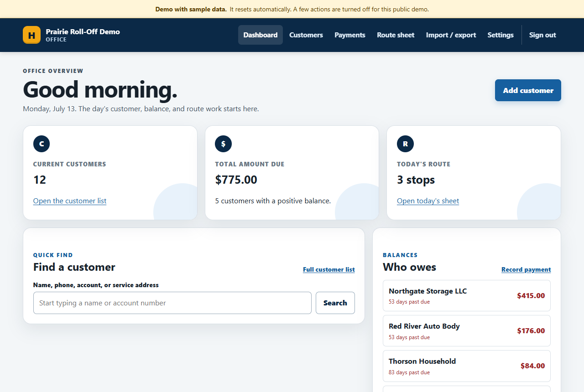Open today's sheet link
Image resolution: width=584 pixels, height=392 pixels.
point(428,201)
